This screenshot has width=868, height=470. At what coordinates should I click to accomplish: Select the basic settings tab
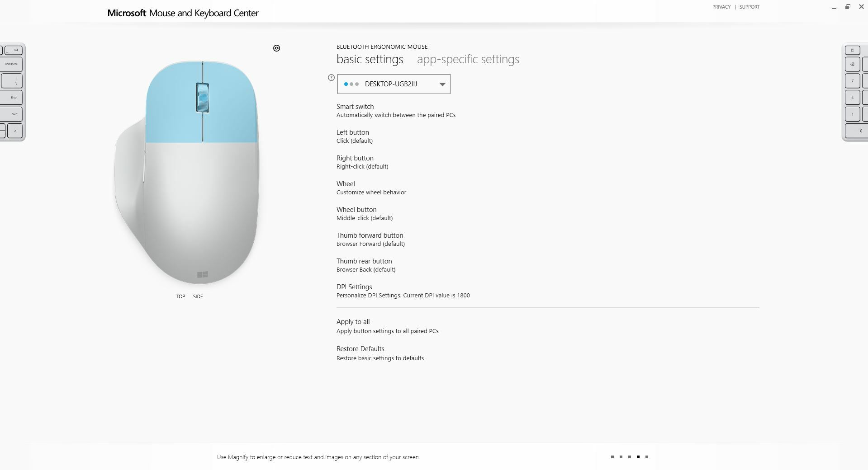[x=370, y=59]
